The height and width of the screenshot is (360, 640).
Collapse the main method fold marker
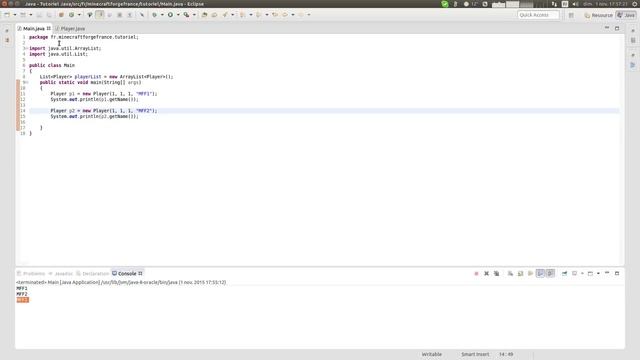(x=27, y=82)
